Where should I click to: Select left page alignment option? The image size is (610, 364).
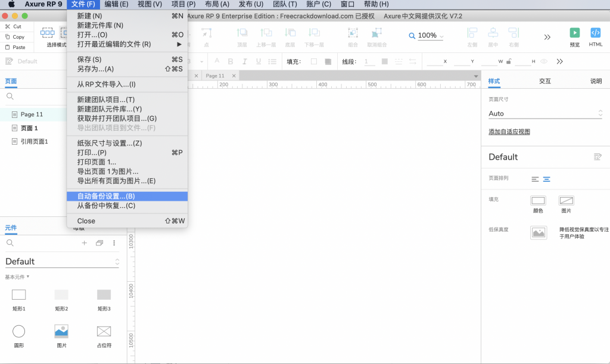(535, 179)
